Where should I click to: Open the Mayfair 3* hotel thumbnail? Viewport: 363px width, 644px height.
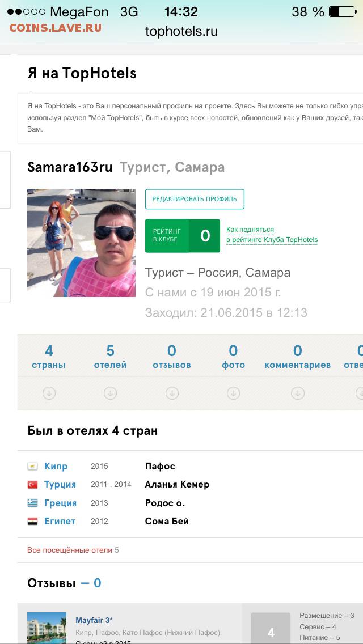point(47,628)
